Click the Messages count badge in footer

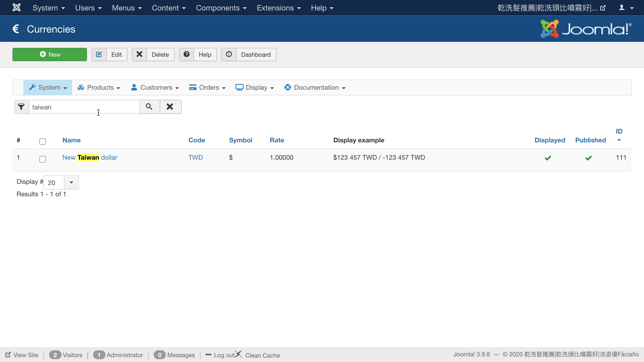point(160,355)
